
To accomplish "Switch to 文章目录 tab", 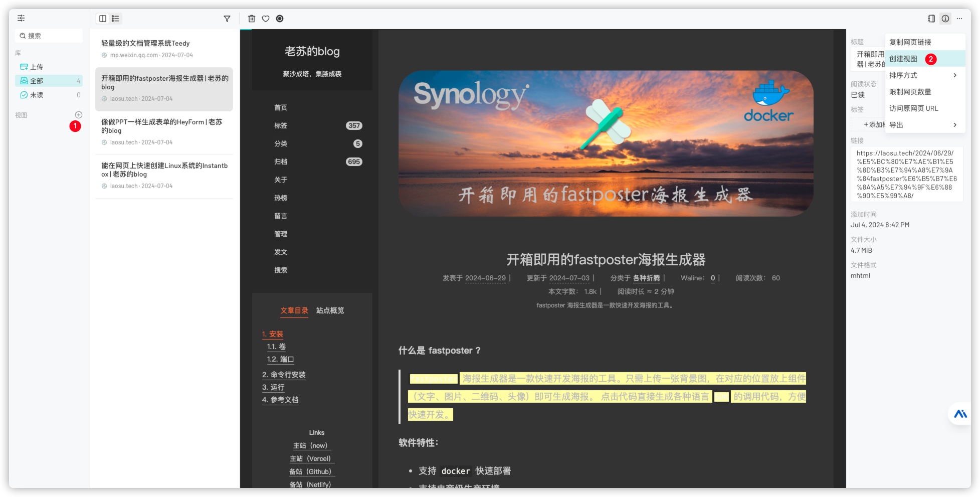I will click(294, 311).
